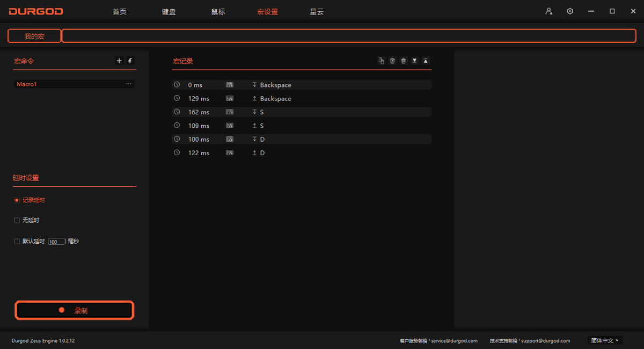644x349 pixels.
Task: Minimize the Durgod window
Action: coord(591,11)
